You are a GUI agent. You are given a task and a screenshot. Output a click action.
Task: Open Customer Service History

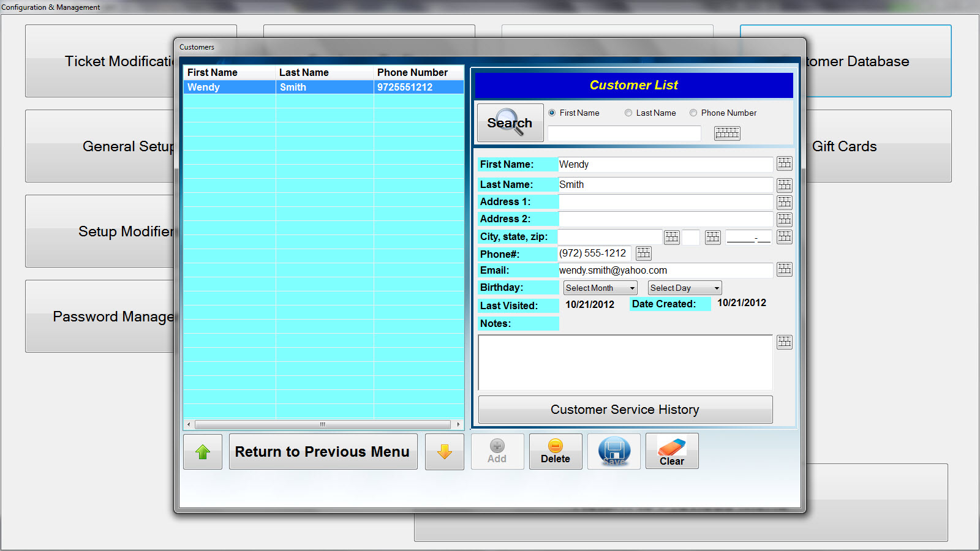[625, 410]
